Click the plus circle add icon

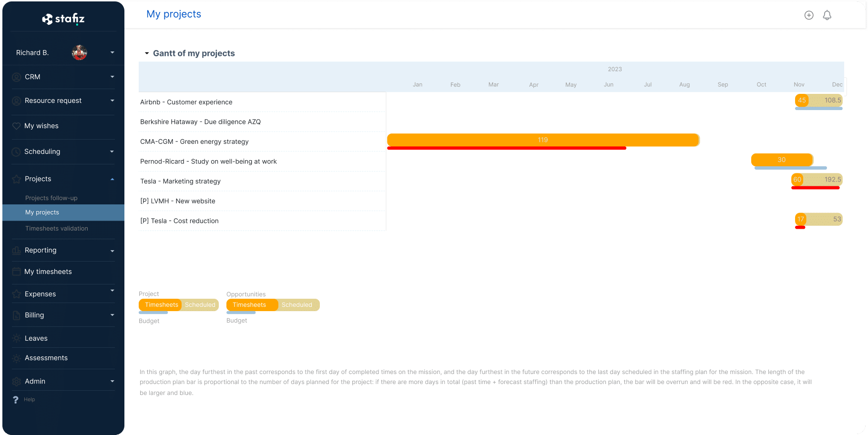[x=809, y=15]
